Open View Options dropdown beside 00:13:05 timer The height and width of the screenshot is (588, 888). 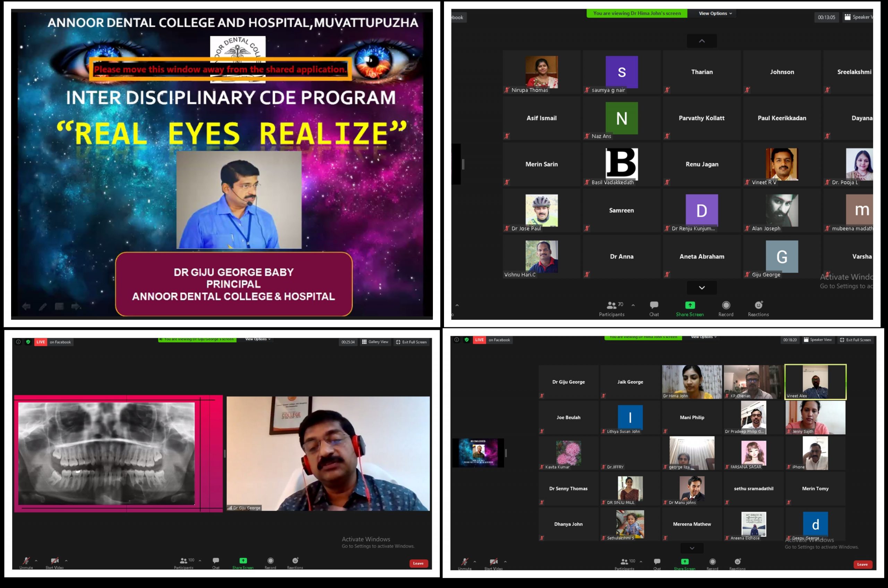tap(715, 13)
